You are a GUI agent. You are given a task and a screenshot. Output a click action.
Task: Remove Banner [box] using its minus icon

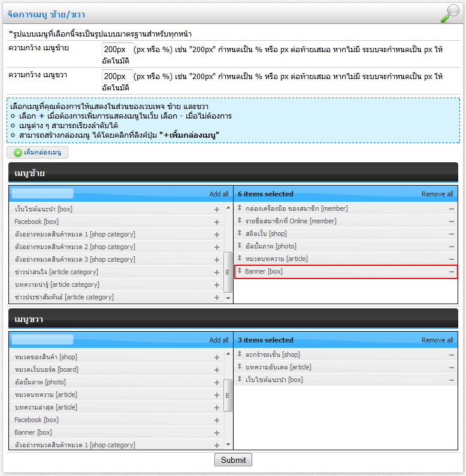pyautogui.click(x=452, y=272)
